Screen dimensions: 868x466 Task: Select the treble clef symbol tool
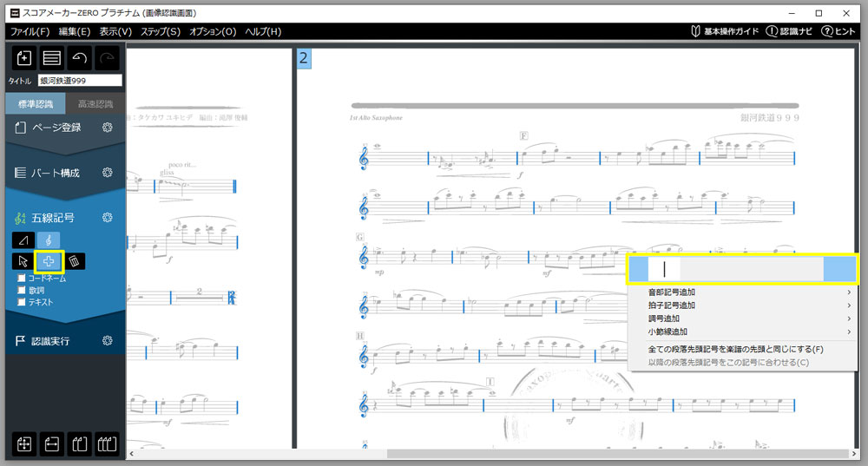point(49,240)
